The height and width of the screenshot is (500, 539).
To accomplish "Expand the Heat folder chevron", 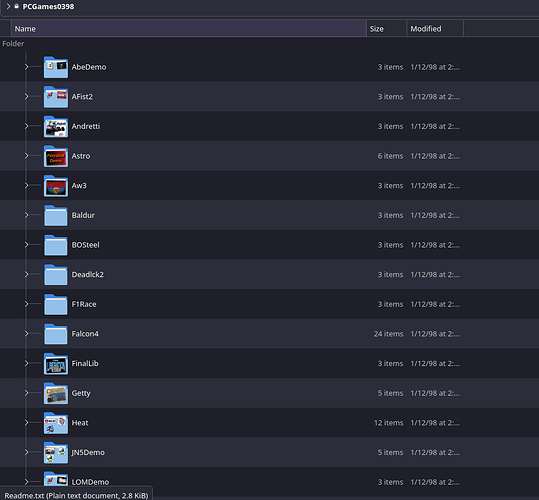I will pos(26,422).
